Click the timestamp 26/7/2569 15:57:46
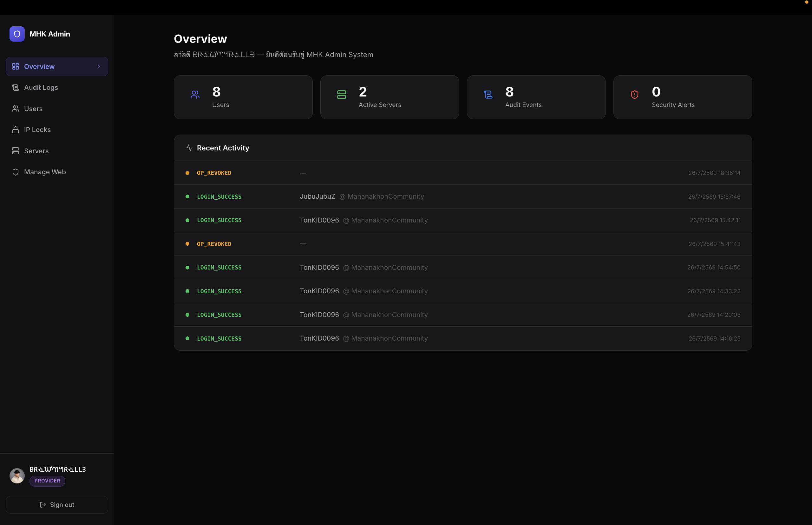The height and width of the screenshot is (525, 812). point(714,197)
